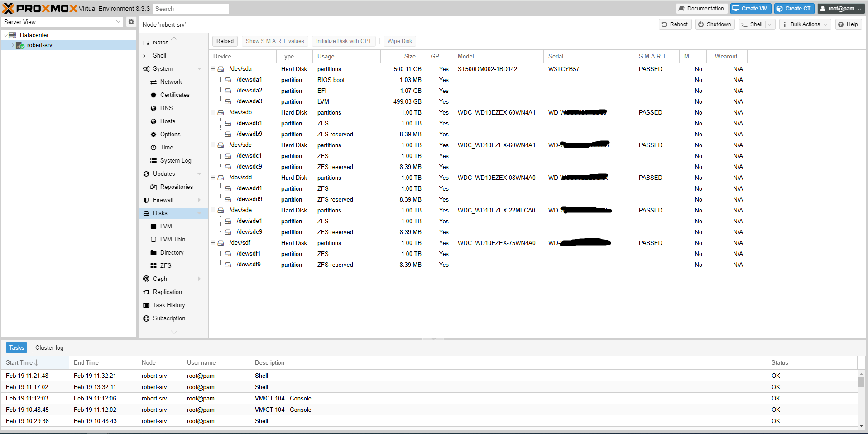Click the Options gear icon
This screenshot has width=868, height=434.
tap(153, 135)
